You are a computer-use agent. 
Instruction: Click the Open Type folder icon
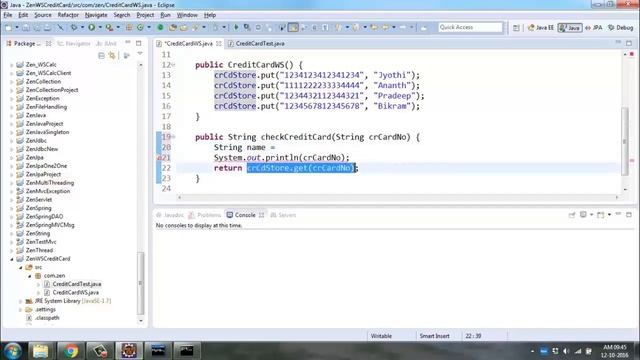pyautogui.click(x=173, y=27)
